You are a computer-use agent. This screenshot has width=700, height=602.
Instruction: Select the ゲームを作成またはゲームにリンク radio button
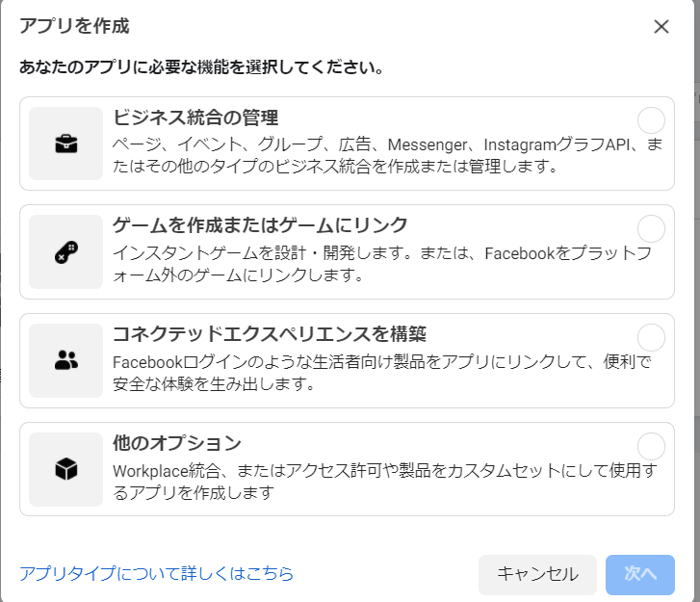point(651,228)
